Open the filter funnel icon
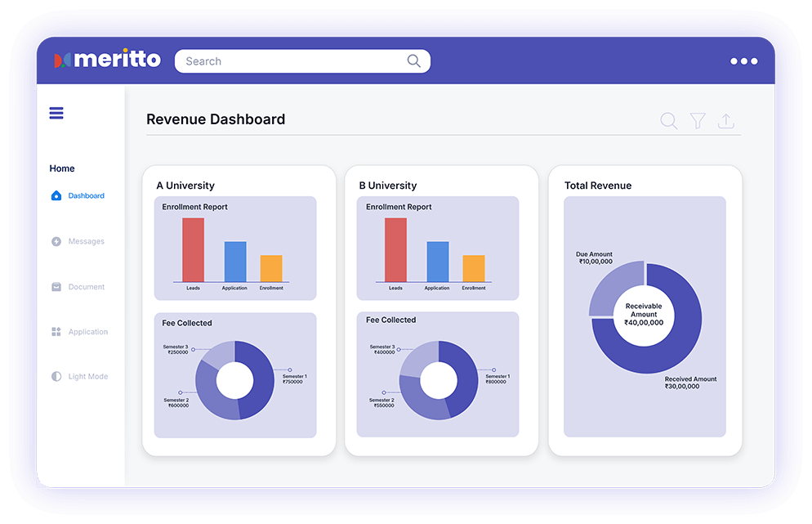812x524 pixels. [698, 121]
